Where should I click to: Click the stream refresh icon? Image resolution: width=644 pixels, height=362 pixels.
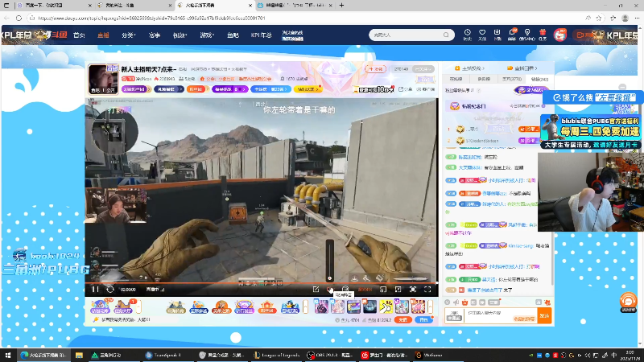(x=110, y=290)
